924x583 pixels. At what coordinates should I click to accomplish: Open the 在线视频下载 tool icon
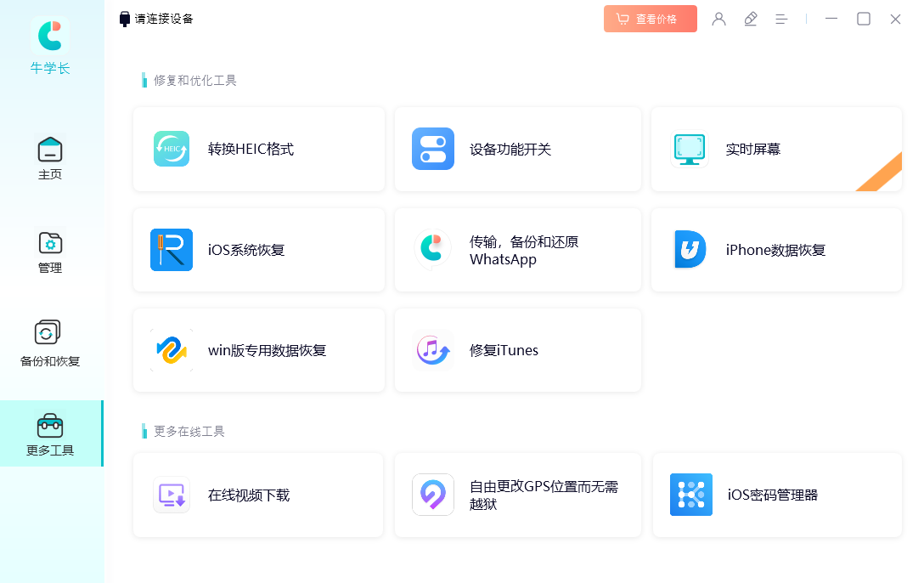172,495
